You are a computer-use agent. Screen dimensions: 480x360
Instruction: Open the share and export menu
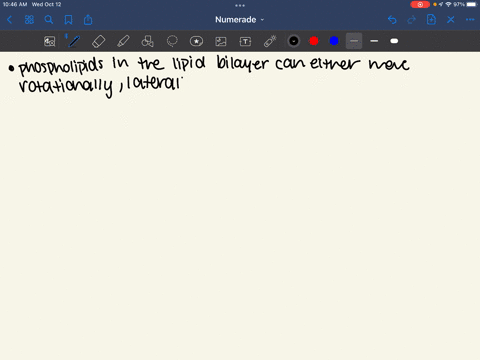(88, 20)
